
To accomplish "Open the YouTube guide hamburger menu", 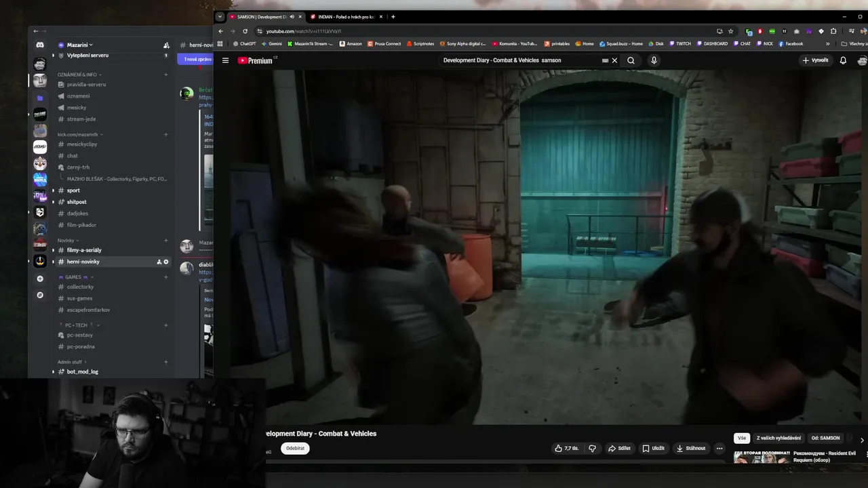I will tap(225, 60).
